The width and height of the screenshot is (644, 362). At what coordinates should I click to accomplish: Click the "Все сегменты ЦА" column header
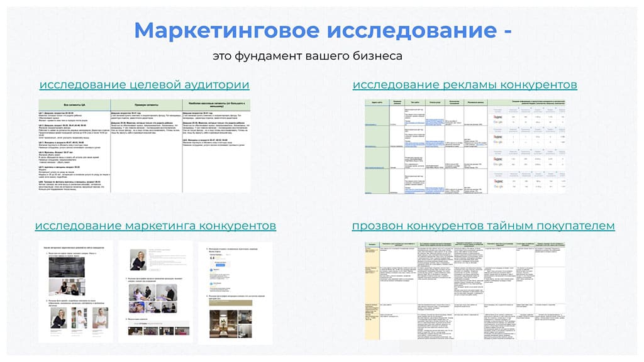tap(74, 104)
